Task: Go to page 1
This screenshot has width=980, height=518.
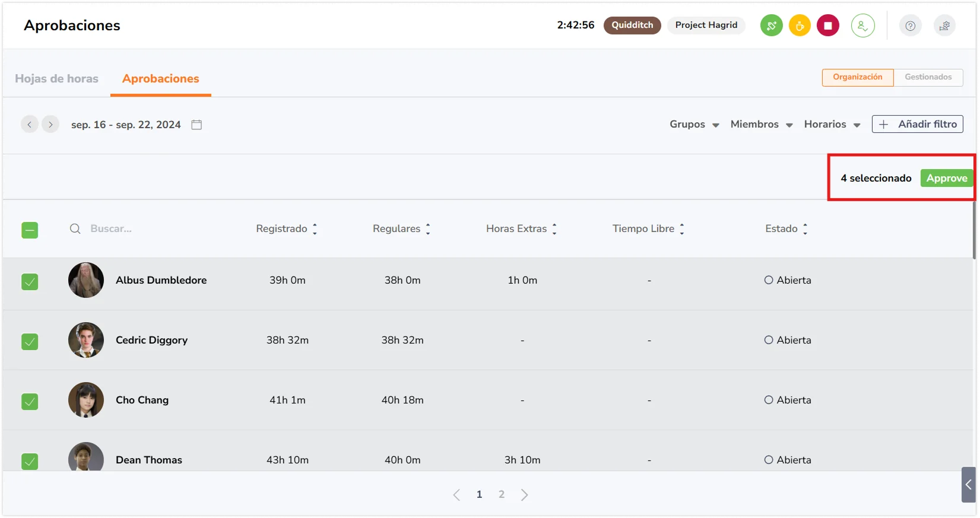Action: click(479, 495)
